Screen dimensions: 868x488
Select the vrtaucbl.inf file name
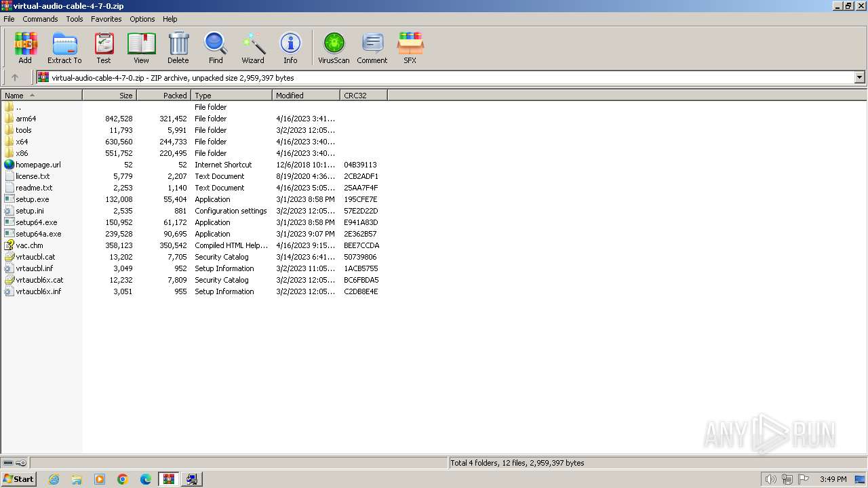(x=35, y=268)
